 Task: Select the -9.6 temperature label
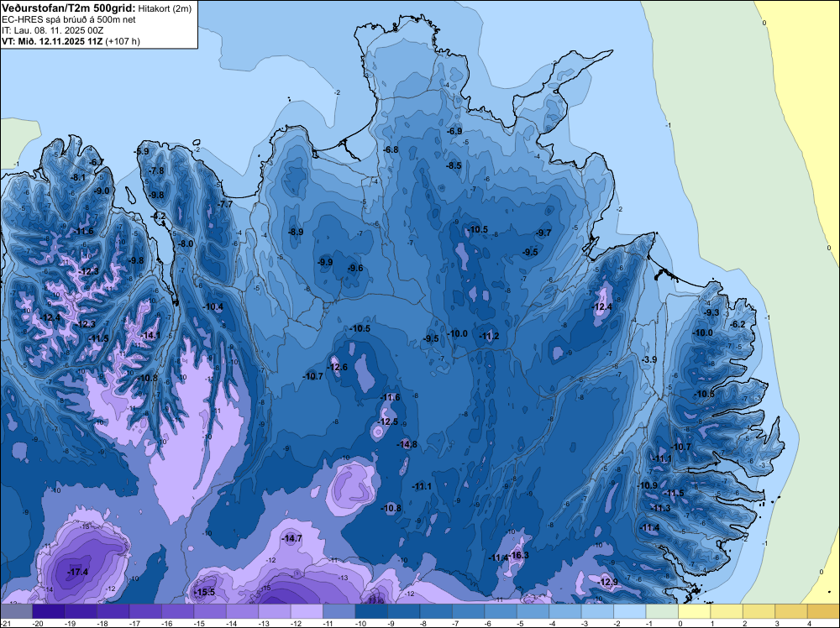point(355,269)
